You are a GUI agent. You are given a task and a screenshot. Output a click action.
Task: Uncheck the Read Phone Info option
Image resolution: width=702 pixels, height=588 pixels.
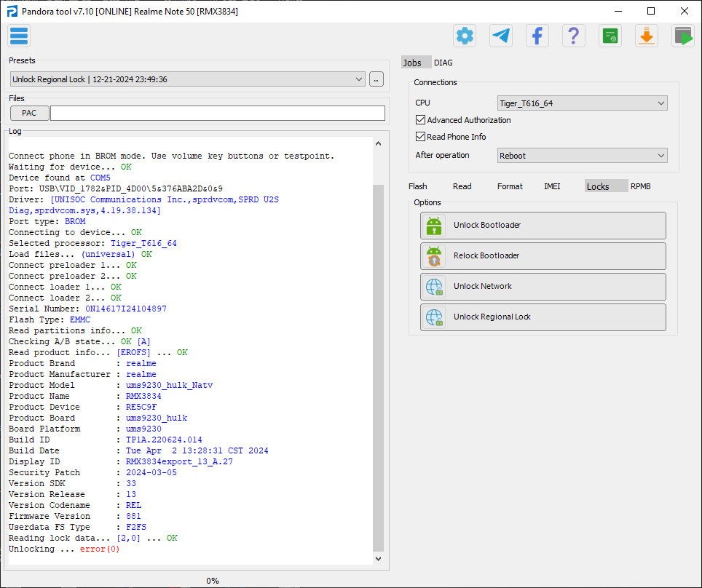421,137
